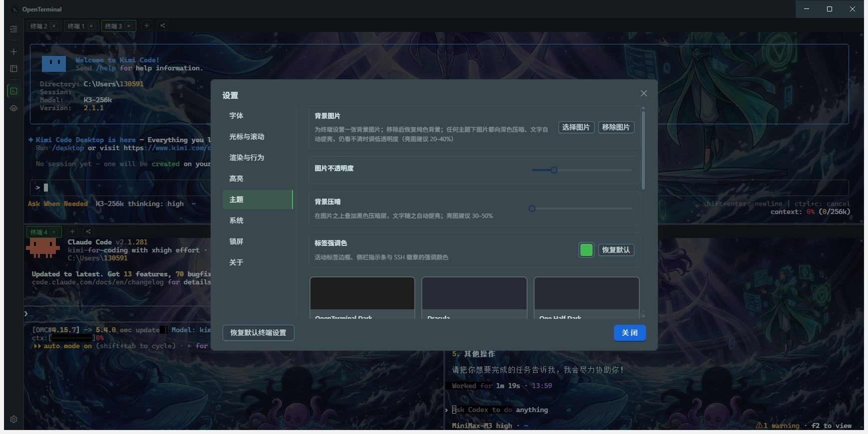
Task: Click the 恢复默认终端设置 button
Action: tap(258, 333)
